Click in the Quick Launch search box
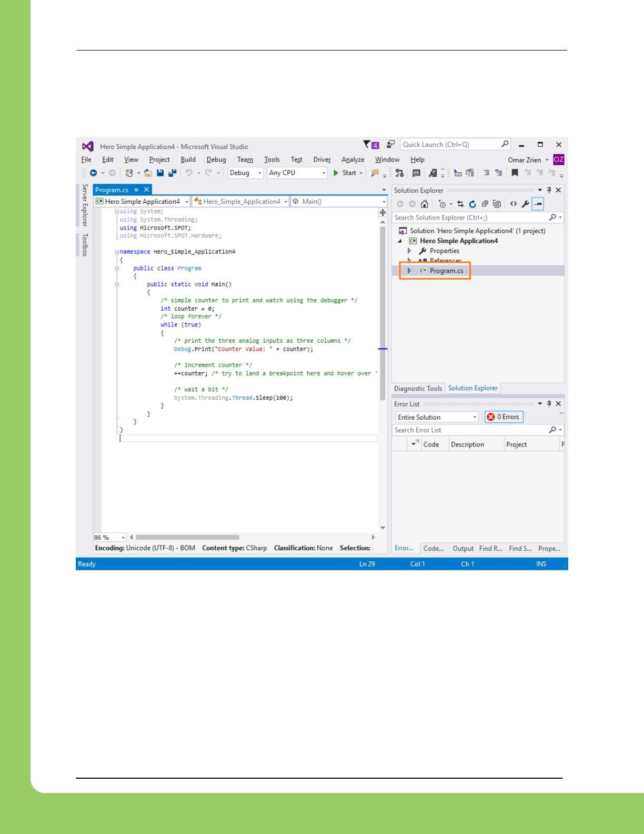Viewport: 644px width, 834px height. 456,144
